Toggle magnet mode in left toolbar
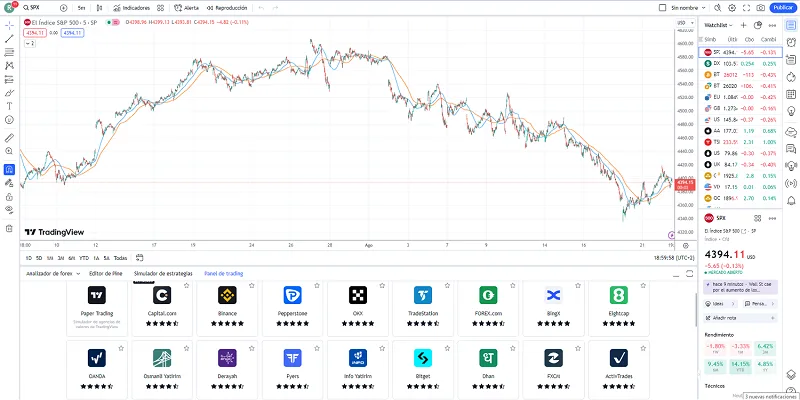800x400 pixels. (x=9, y=169)
